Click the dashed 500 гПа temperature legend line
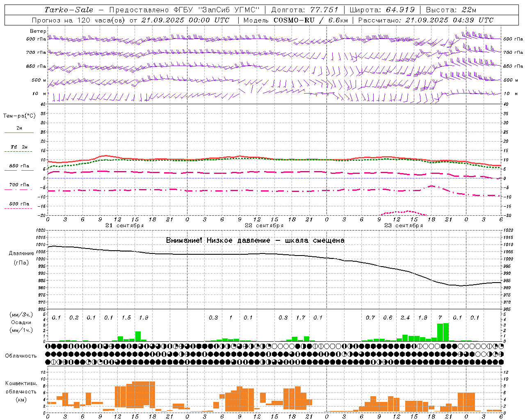This screenshot has height=420, width=525. (x=18, y=209)
